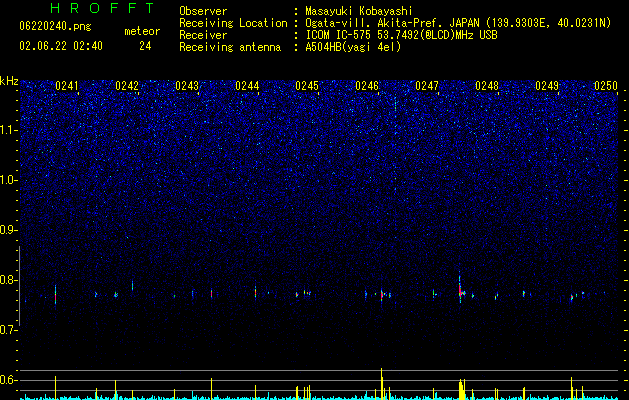
Task: Click the 1.0 kHz axis label
Action: click(9, 180)
